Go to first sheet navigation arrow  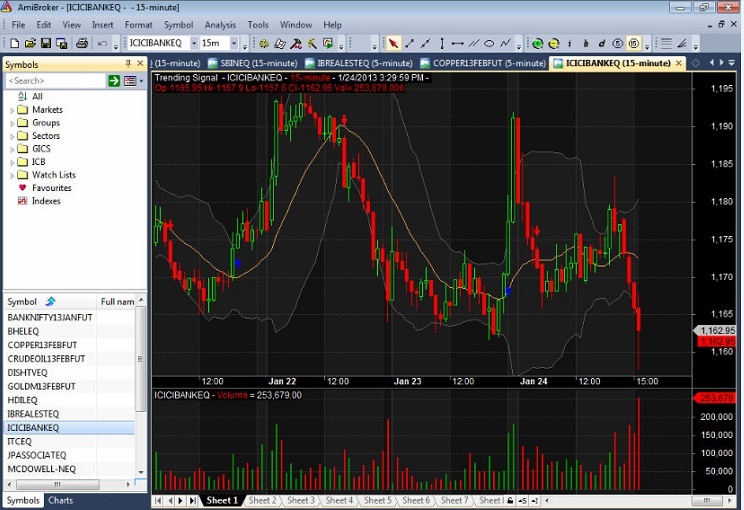pyautogui.click(x=158, y=500)
